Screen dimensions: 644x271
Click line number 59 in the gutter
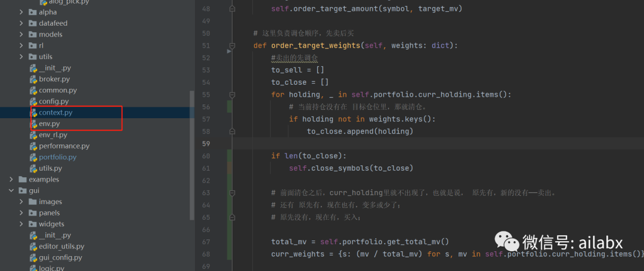205,143
